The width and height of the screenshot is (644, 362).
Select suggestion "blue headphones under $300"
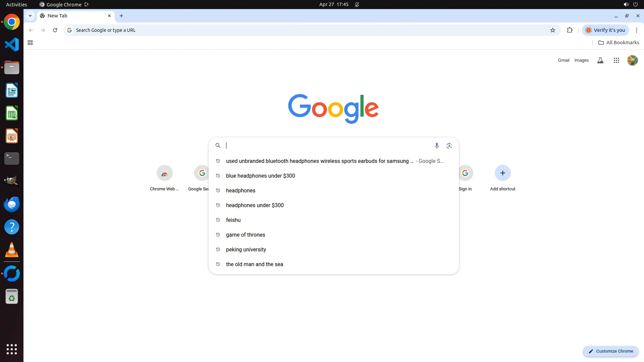(260, 176)
